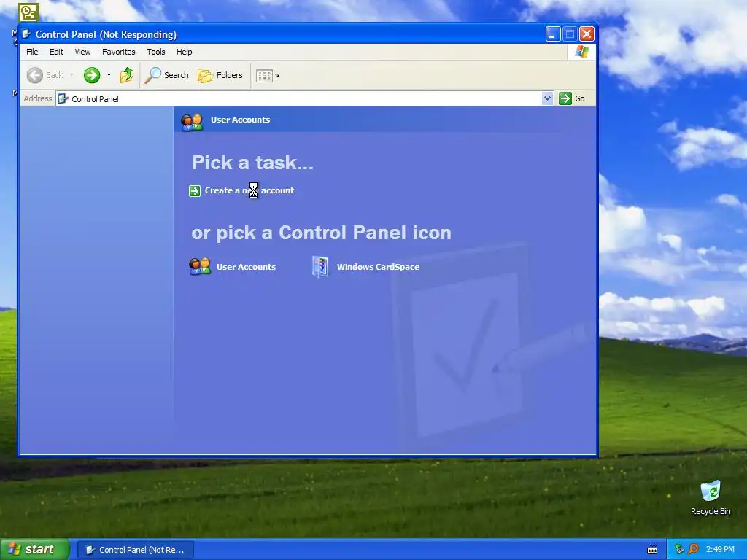Viewport: 747px width, 560px height.
Task: Expand the Forward history dropdown arrow
Action: 109,75
